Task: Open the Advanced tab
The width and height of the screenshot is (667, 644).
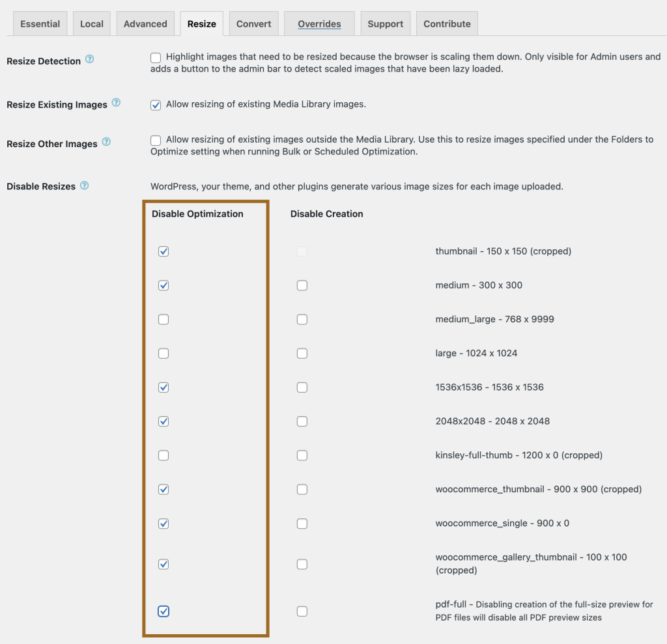Action: tap(145, 23)
